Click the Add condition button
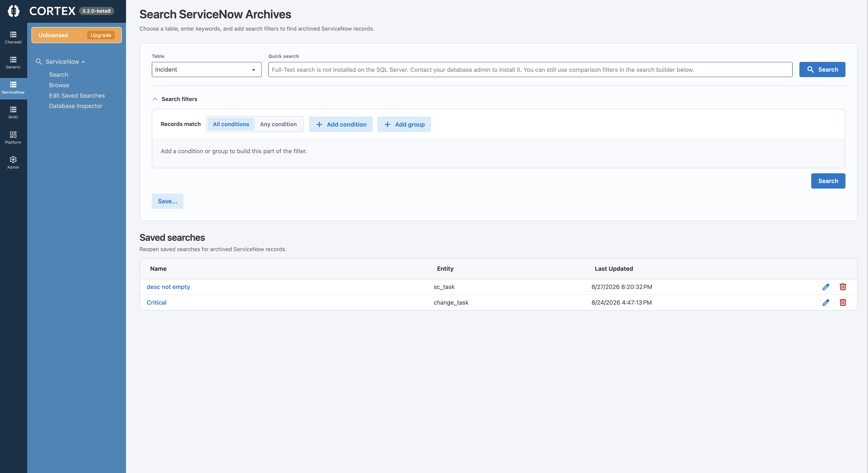 click(x=341, y=124)
